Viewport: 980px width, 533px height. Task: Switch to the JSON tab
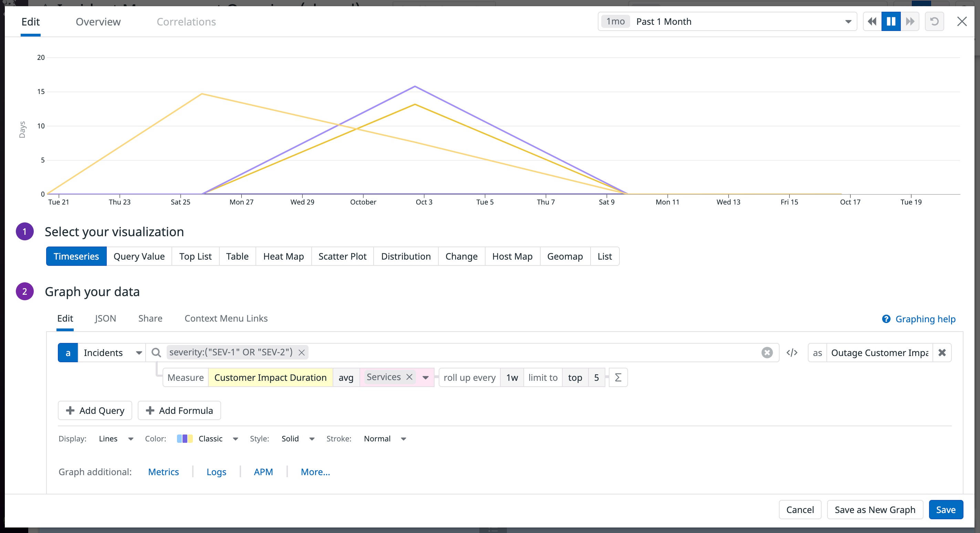pyautogui.click(x=105, y=318)
